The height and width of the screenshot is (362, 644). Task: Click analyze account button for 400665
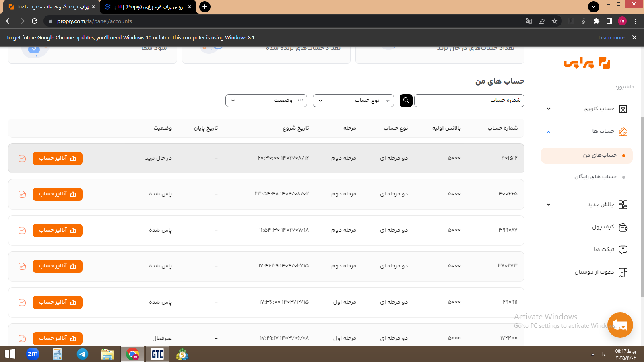[58, 194]
